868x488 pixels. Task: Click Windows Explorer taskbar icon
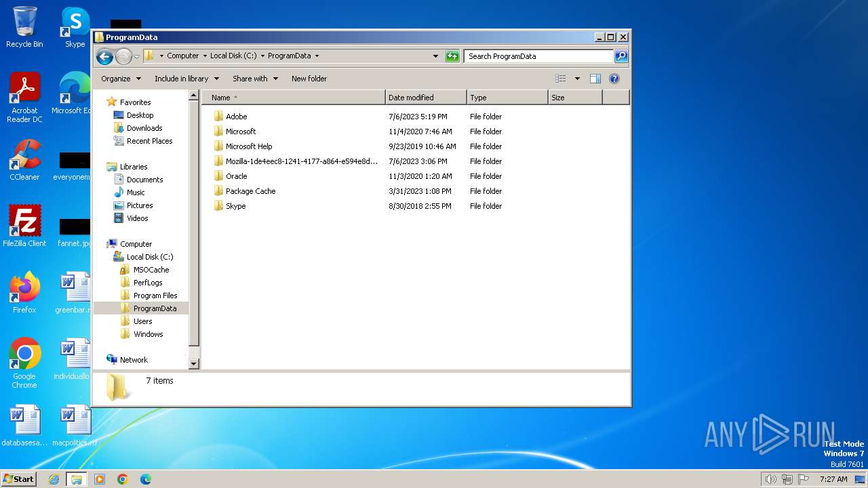(x=77, y=479)
